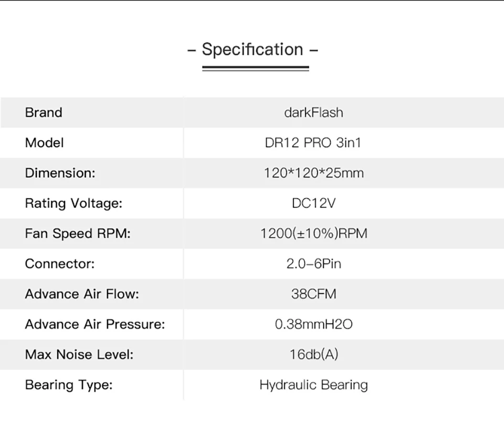Click the 120*120*25mm dimension value
The image size is (504, 437).
[313, 173]
